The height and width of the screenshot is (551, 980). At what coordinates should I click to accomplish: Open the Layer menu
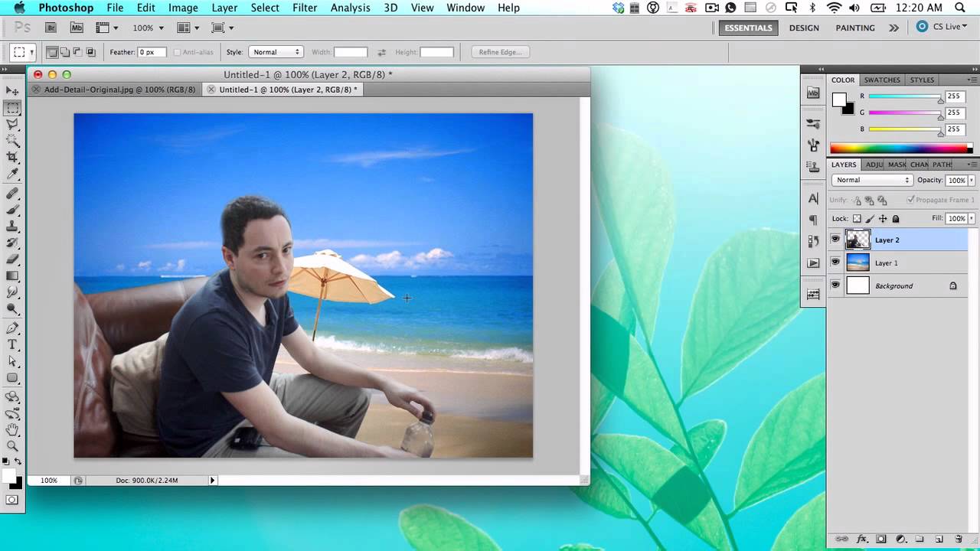(x=224, y=8)
